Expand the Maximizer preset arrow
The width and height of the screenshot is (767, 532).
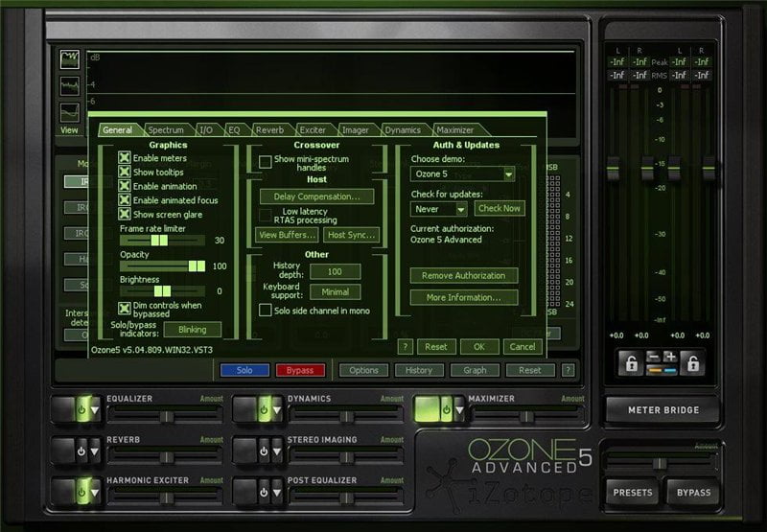pos(459,409)
